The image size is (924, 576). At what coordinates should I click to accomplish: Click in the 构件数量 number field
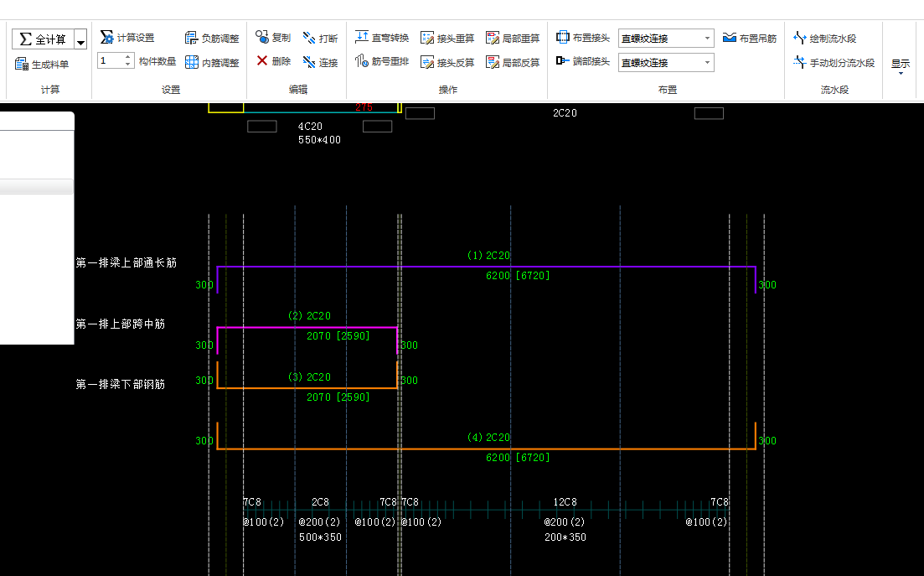(x=111, y=60)
